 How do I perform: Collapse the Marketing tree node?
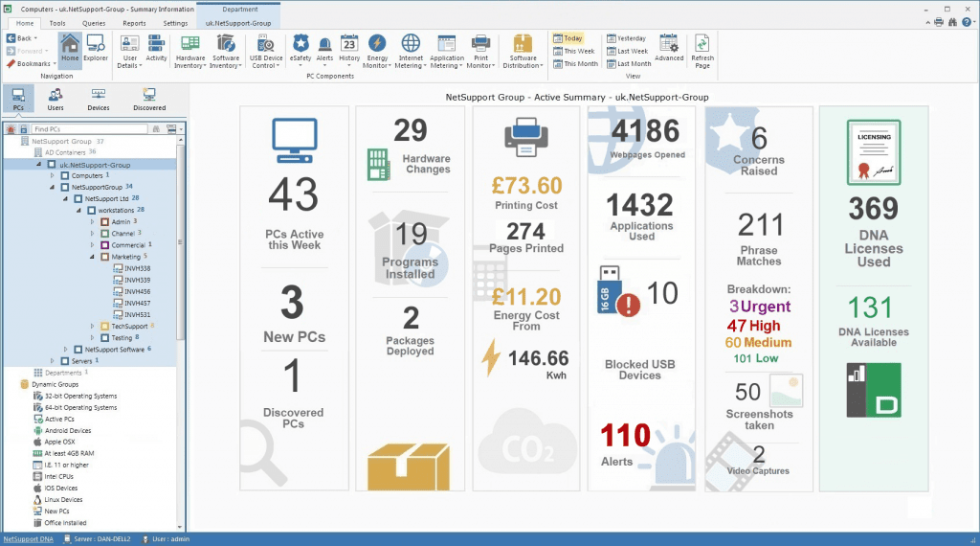(92, 257)
